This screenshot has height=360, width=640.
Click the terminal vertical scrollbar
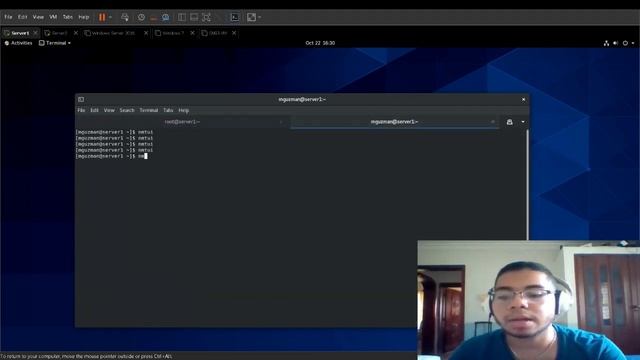coord(527,185)
